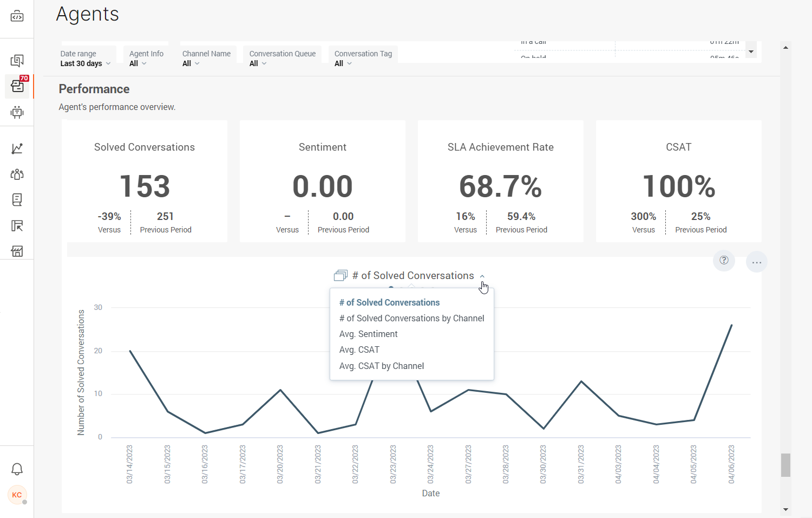Open notifications via the bell icon
This screenshot has width=812, height=518.
17,469
